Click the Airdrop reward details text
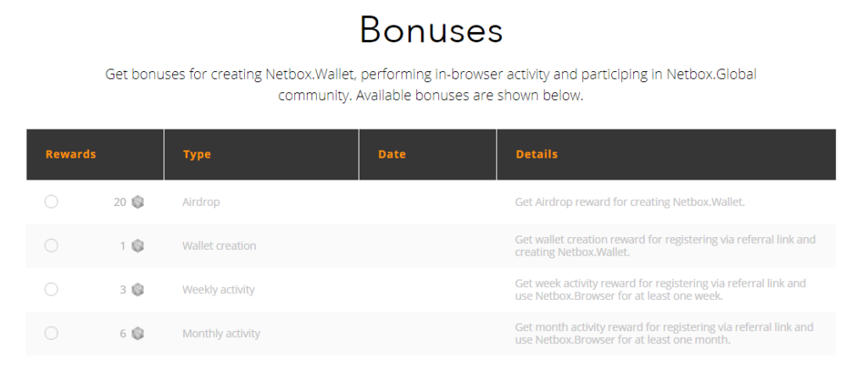This screenshot has width=868, height=382. tap(630, 202)
